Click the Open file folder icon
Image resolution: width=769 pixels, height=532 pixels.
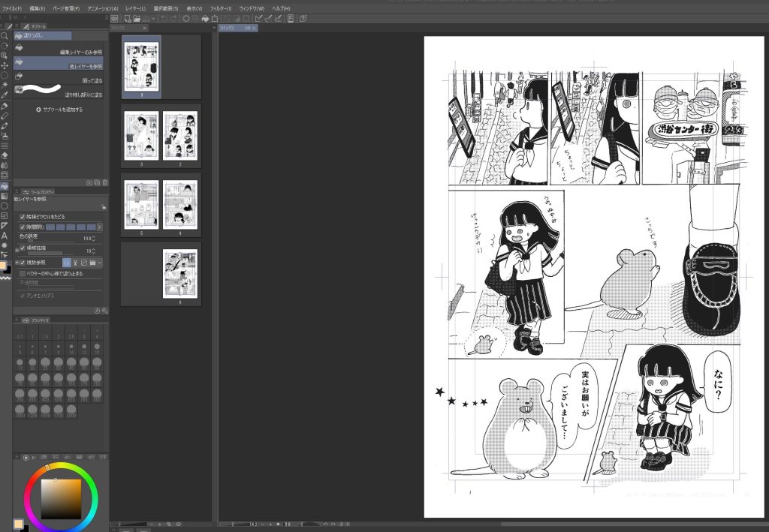137,18
